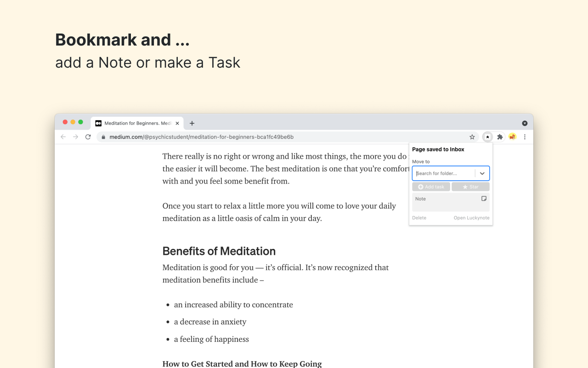Open a new tab with plus button

(192, 123)
